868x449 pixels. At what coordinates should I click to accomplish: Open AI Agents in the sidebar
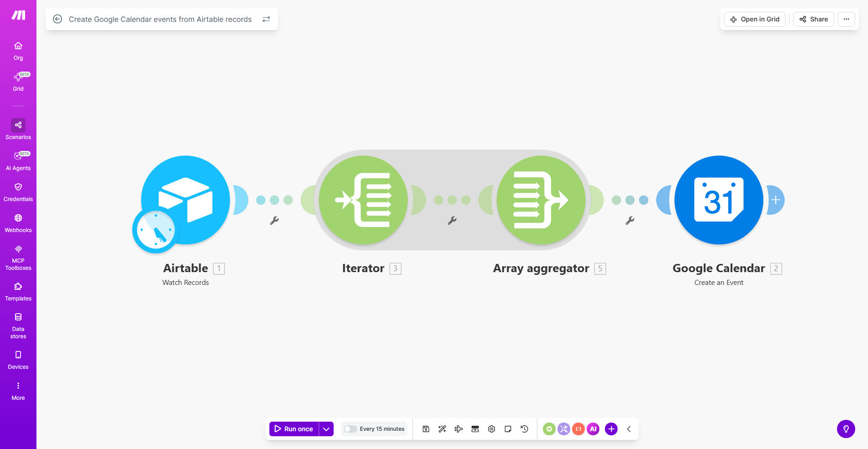click(18, 161)
